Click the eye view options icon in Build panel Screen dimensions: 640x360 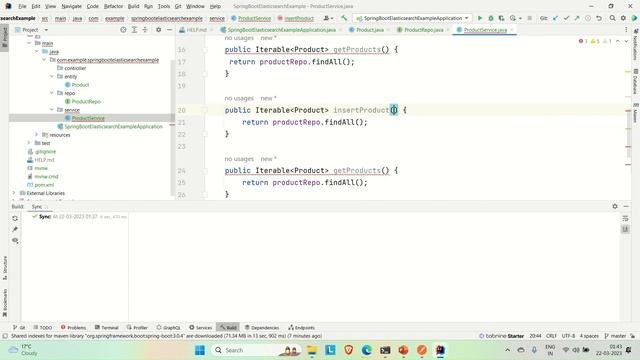tap(15, 240)
